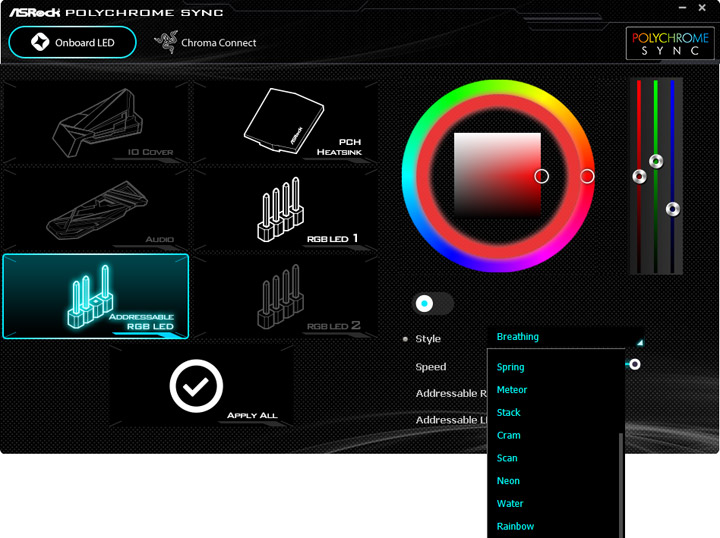
Task: Select the RGB LED 1 header
Action: 285,209
